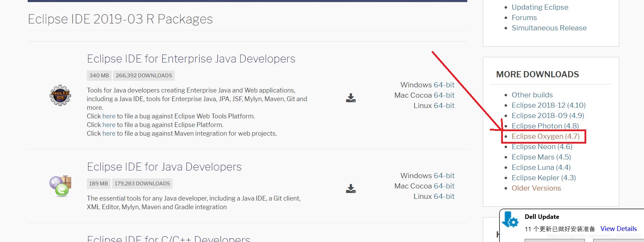
Task: Open Eclipse IDE for C/C++ Developers title
Action: tap(168, 238)
